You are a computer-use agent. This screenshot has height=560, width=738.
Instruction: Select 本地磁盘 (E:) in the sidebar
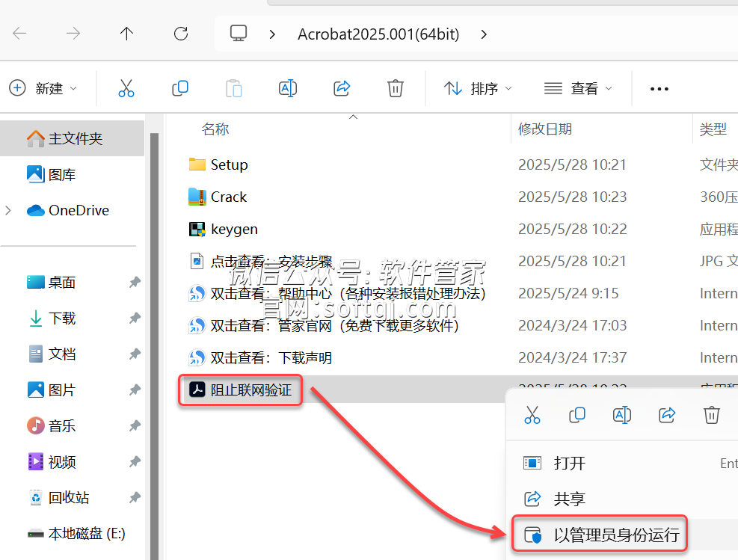click(76, 533)
